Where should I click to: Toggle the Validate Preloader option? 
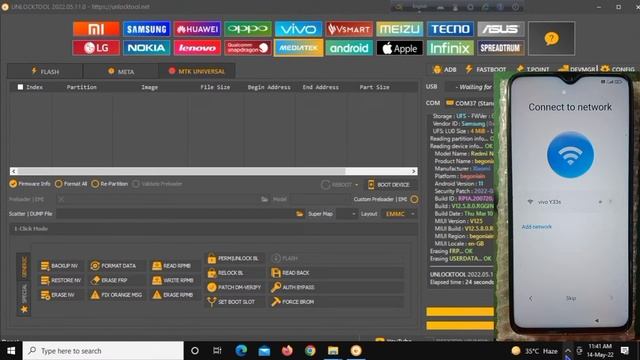pyautogui.click(x=157, y=184)
